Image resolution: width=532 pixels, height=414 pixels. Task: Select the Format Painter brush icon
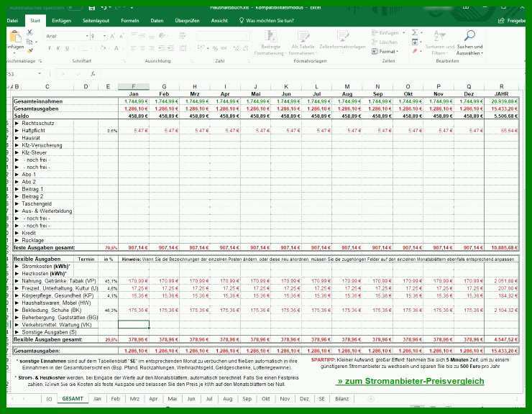30,51
